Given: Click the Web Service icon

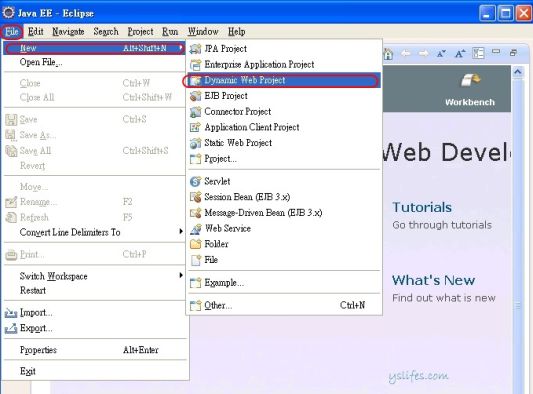Looking at the screenshot, I should [x=195, y=229].
